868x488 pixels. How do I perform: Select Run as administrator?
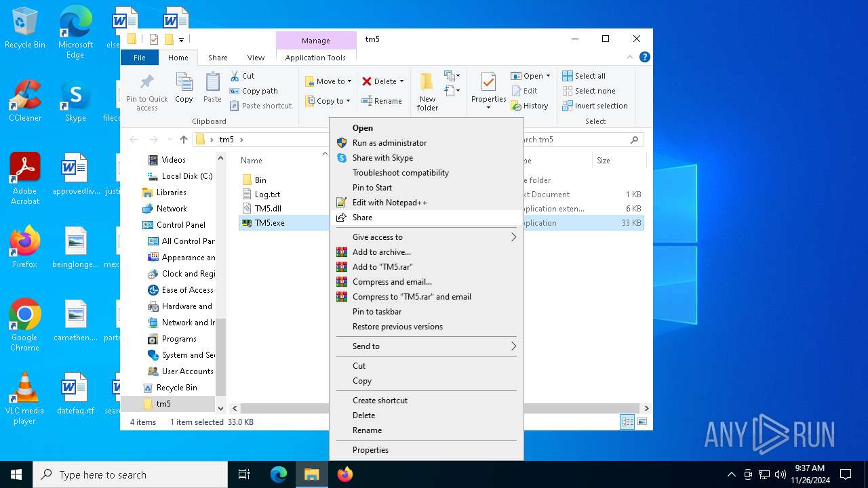[426, 143]
